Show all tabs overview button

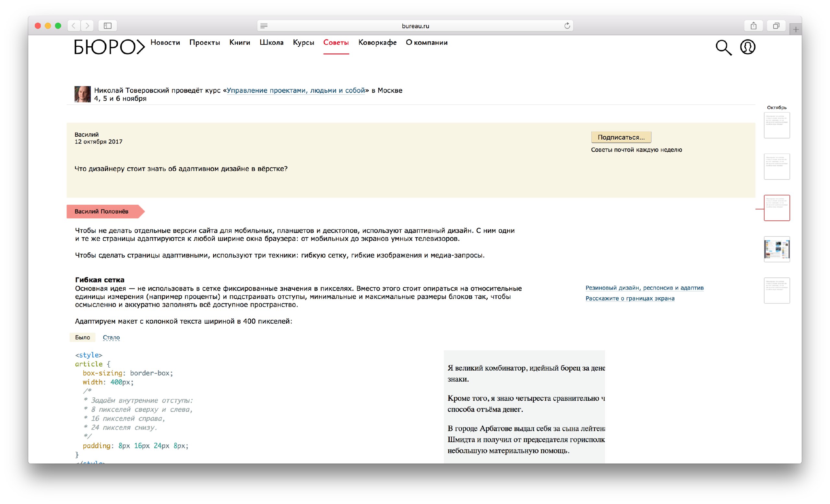[776, 26]
